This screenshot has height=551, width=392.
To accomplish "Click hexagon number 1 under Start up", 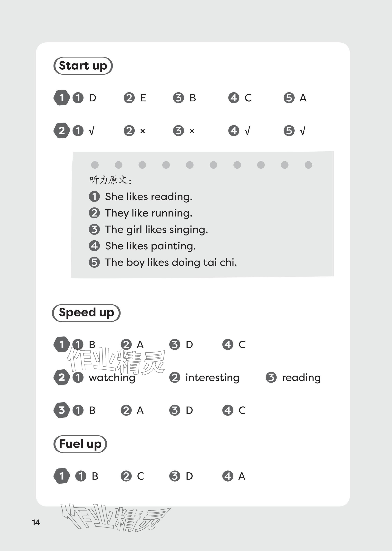I will [x=62, y=98].
